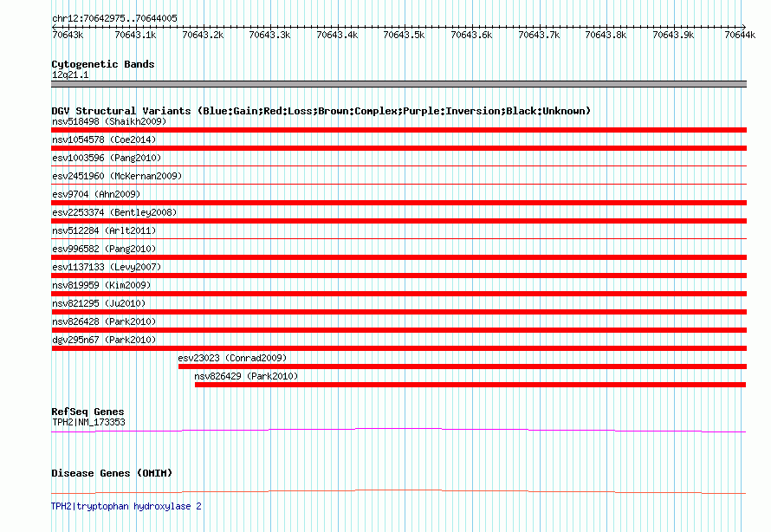Click the magenta TPH2 RefSeq gene line
771x532 pixels.
398,430
